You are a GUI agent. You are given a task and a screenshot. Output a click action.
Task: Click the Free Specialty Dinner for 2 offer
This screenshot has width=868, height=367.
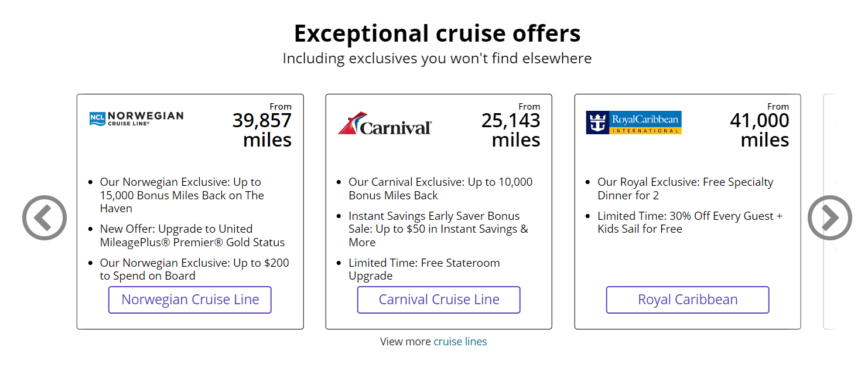(x=685, y=189)
